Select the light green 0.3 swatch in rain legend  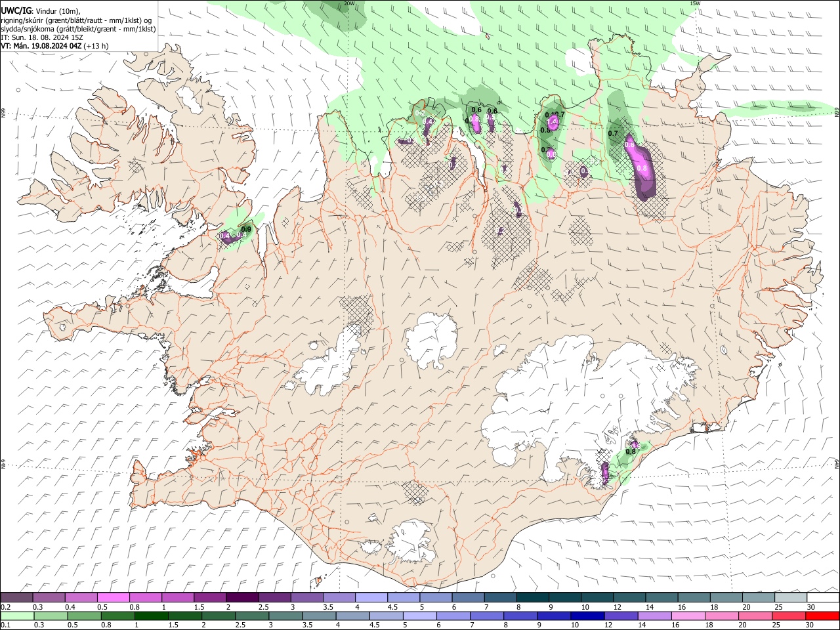51,616
